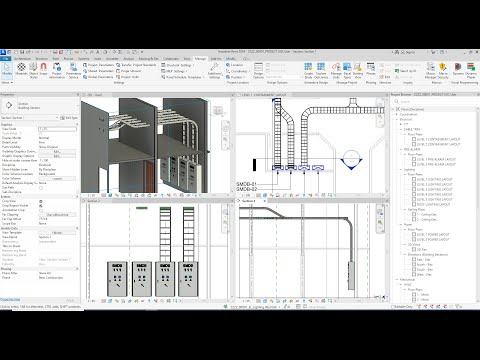The width and height of the screenshot is (480, 360).
Task: Toggle the Annotation Crop checkbox
Action: (x=41, y=210)
